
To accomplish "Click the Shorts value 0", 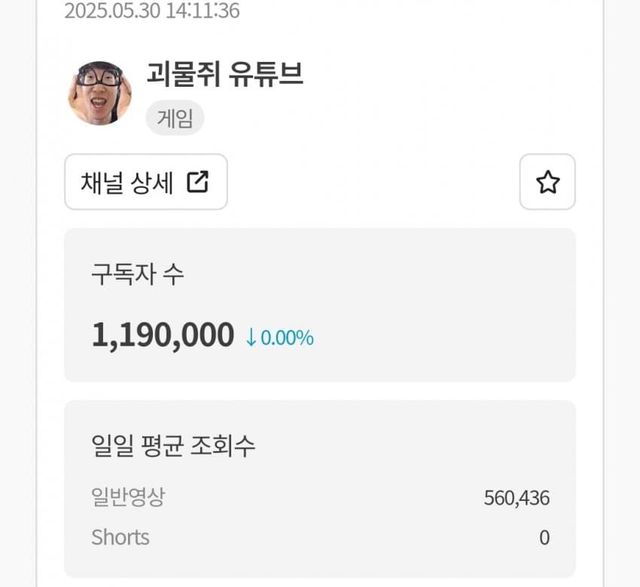I will tap(544, 537).
